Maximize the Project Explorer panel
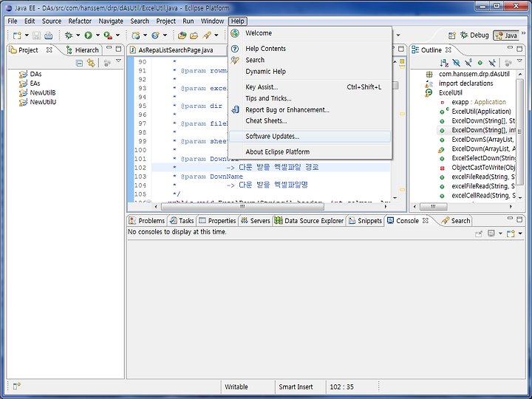This screenshot has width=532, height=399. point(118,49)
